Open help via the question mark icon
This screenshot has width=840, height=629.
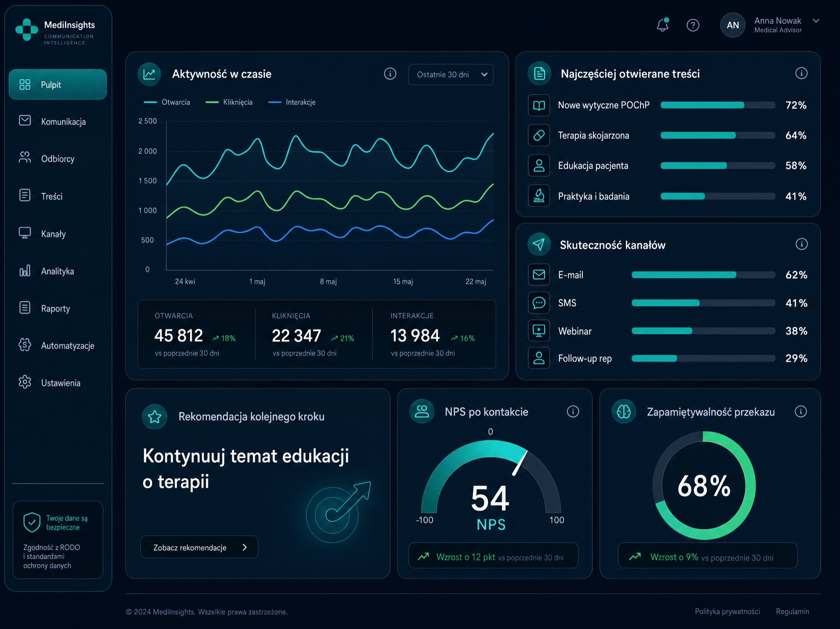click(693, 25)
